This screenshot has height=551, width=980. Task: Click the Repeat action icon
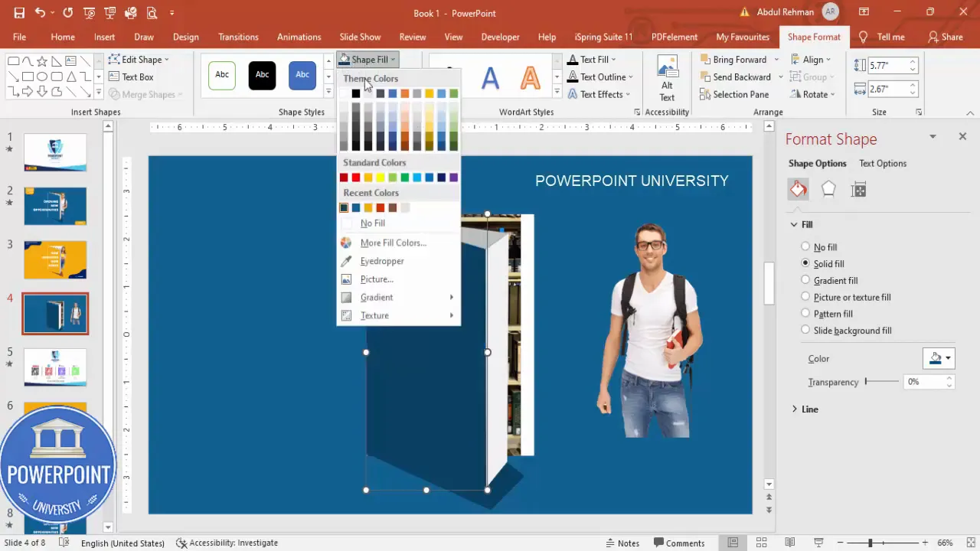[x=67, y=13]
